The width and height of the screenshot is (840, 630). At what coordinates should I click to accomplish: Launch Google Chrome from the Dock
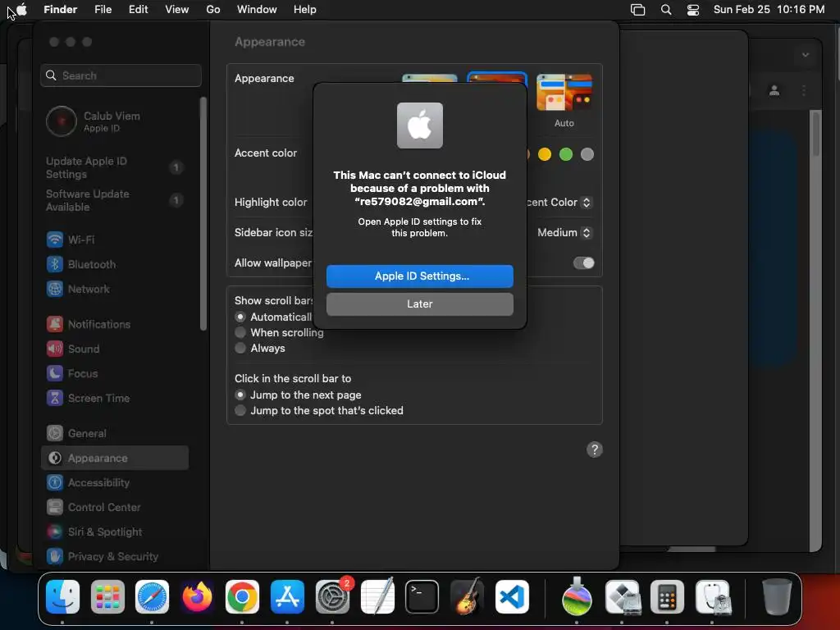[x=242, y=597]
